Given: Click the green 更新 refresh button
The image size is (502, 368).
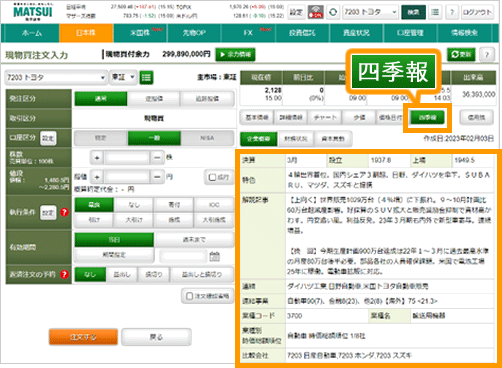Looking at the screenshot, I should coord(461,54).
